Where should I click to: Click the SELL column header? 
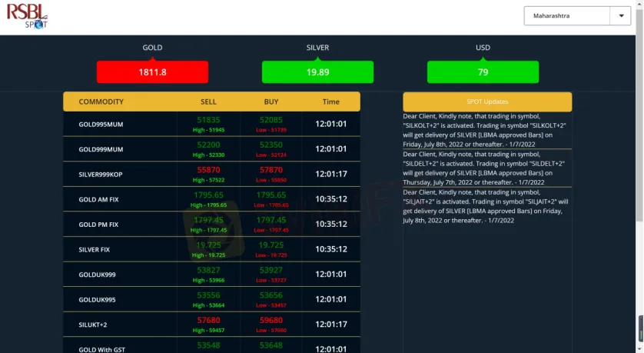[x=208, y=102]
